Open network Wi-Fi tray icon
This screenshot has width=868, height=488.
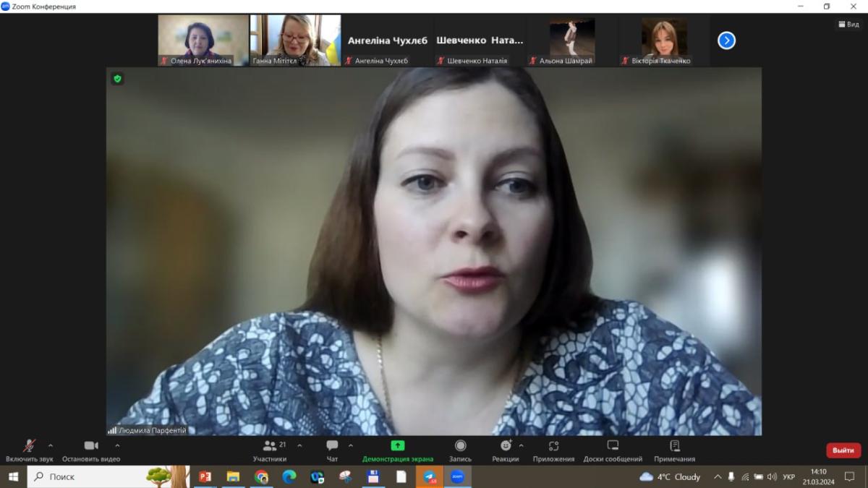pyautogui.click(x=745, y=477)
